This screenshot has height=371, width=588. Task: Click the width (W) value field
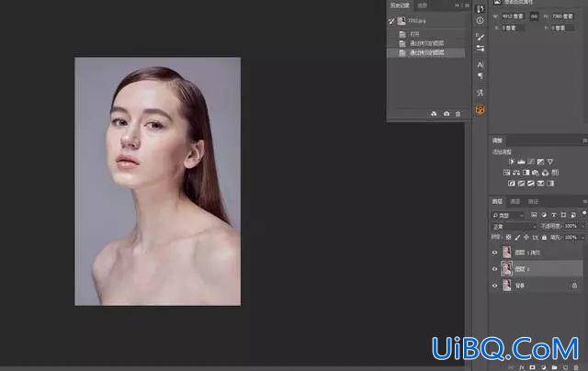point(513,17)
